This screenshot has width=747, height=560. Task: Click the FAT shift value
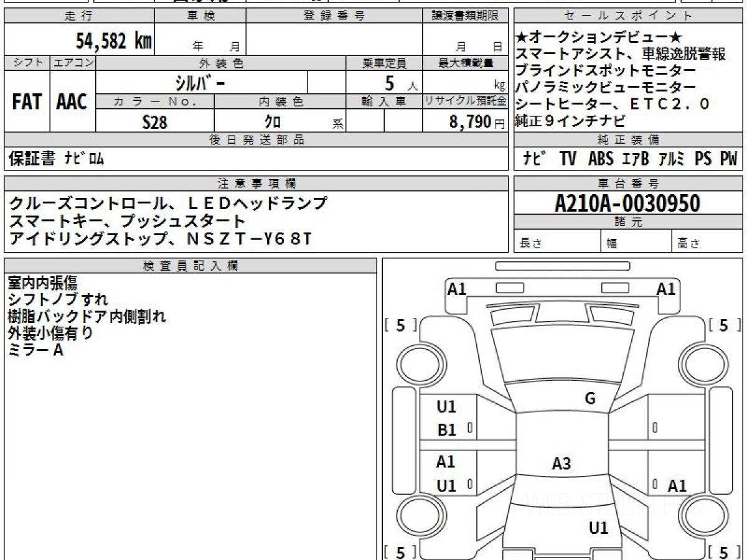(x=27, y=103)
